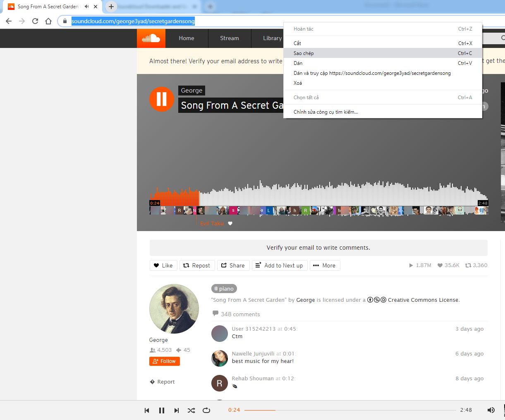Jump to the 0:01 comment timestamp
Image resolution: width=505 pixels, height=420 pixels.
[289, 354]
